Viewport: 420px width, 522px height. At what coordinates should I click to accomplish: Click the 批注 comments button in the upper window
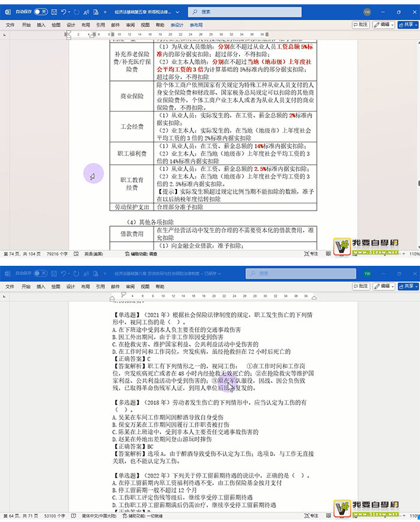[361, 25]
